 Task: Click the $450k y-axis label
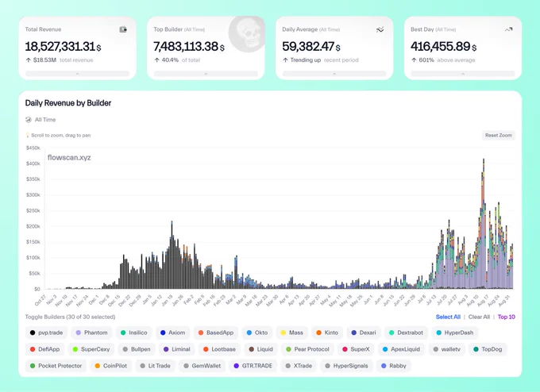[x=33, y=148]
